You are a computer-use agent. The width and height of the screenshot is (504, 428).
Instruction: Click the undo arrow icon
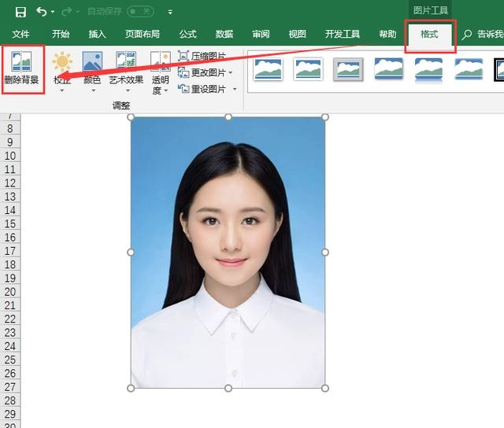tap(41, 12)
